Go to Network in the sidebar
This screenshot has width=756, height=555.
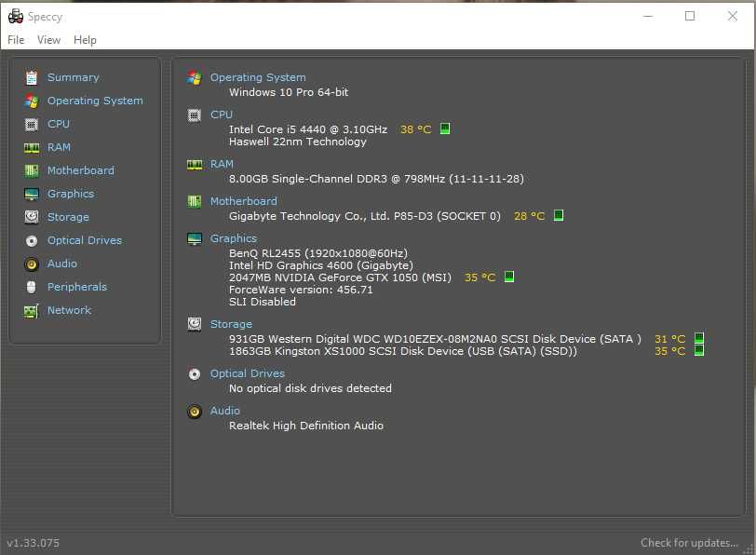tap(69, 310)
